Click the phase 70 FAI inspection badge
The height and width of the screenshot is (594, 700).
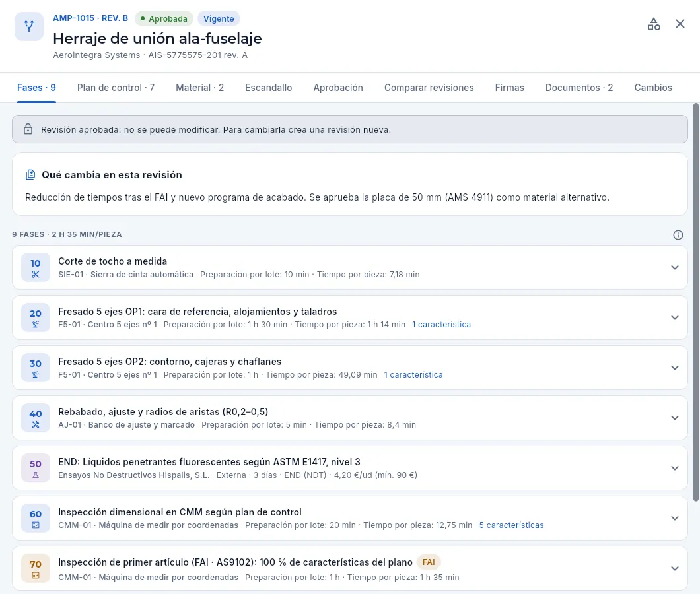click(36, 568)
